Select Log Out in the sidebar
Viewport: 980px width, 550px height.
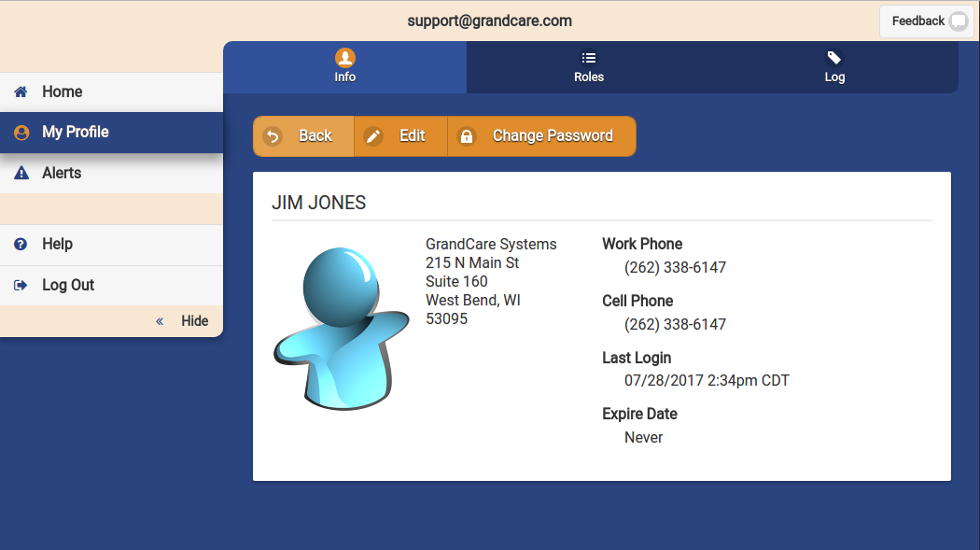click(x=111, y=286)
